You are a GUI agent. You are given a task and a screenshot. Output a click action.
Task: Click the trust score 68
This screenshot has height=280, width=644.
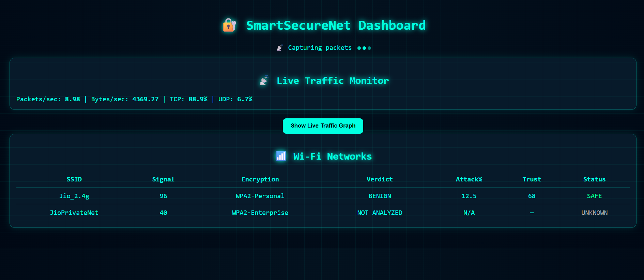tap(532, 196)
